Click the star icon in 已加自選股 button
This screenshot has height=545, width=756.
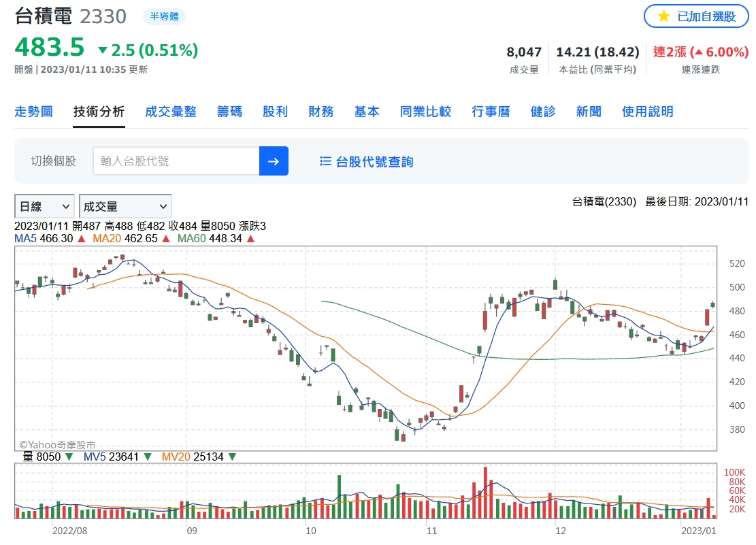click(x=663, y=16)
